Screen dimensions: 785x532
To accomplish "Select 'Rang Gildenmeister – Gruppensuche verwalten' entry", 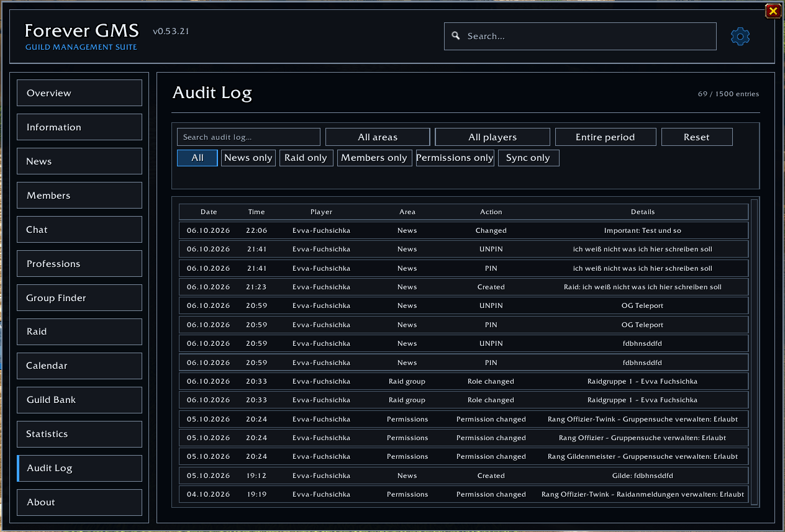I will click(x=464, y=456).
